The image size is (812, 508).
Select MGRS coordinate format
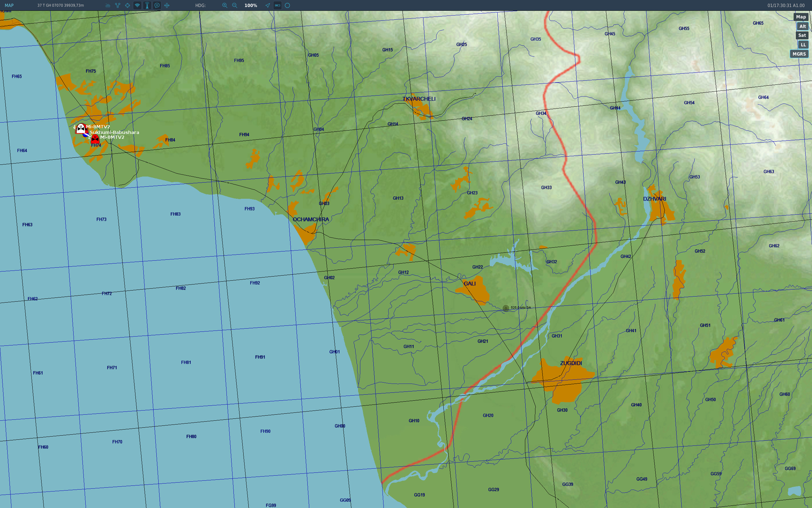(x=799, y=54)
